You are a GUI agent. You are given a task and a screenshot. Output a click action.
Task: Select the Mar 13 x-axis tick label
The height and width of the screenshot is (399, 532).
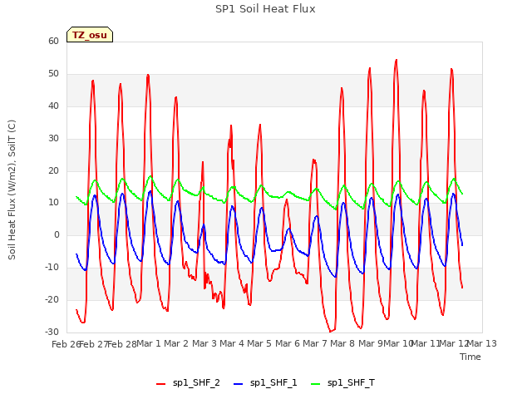click(482, 343)
